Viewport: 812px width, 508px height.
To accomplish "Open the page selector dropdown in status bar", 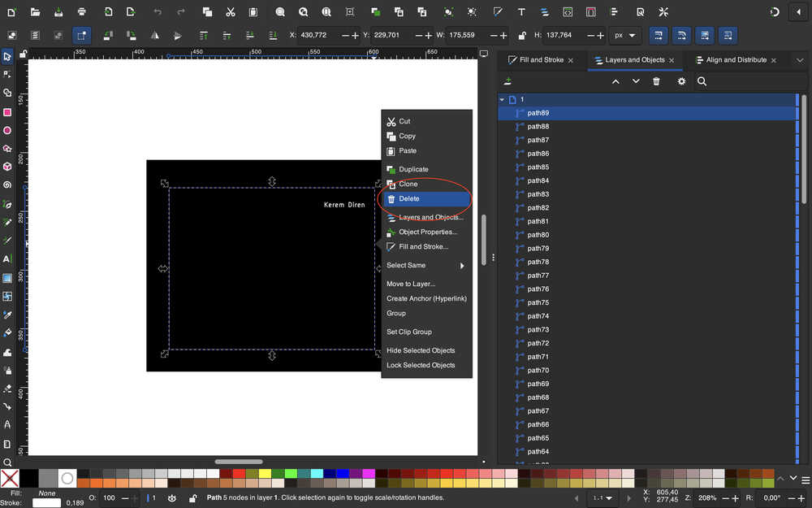I will pos(602,498).
